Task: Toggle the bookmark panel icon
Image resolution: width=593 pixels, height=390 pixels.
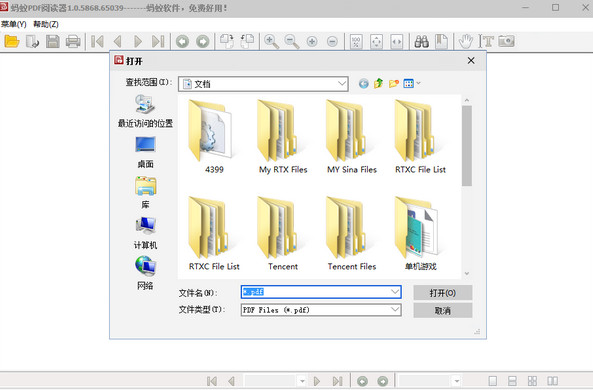Action: pyautogui.click(x=441, y=41)
